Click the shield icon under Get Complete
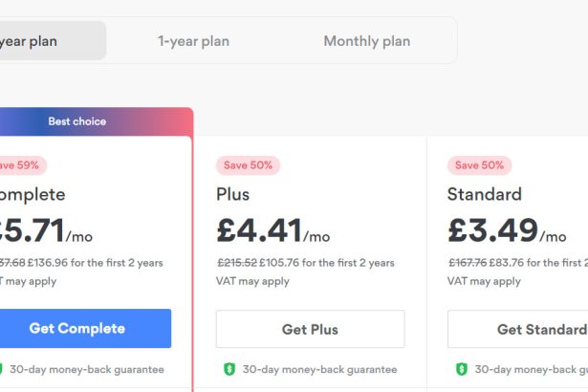 (3, 369)
